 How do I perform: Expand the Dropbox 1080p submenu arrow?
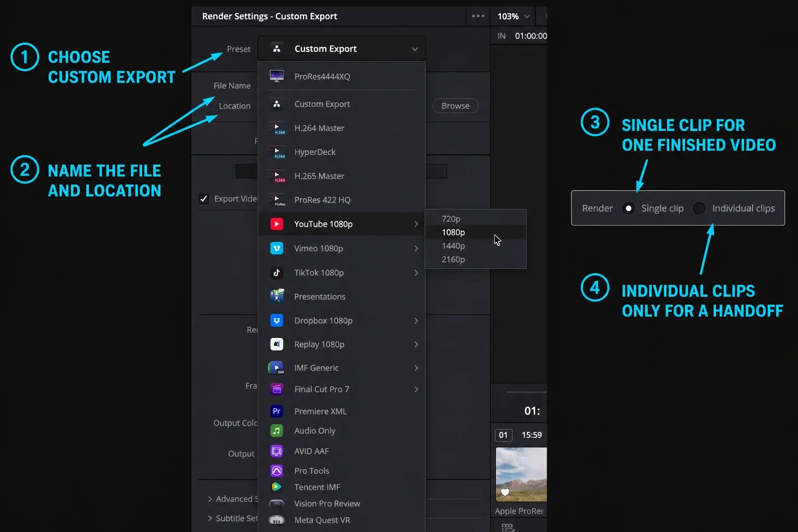[416, 321]
